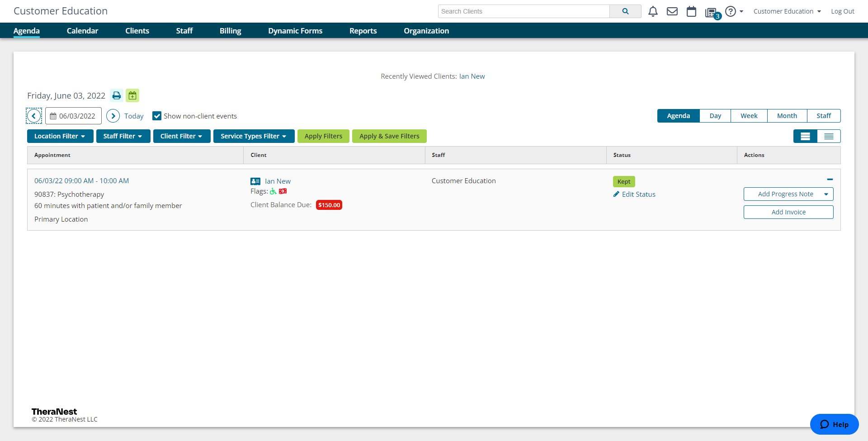Go to next day arrow

click(113, 116)
